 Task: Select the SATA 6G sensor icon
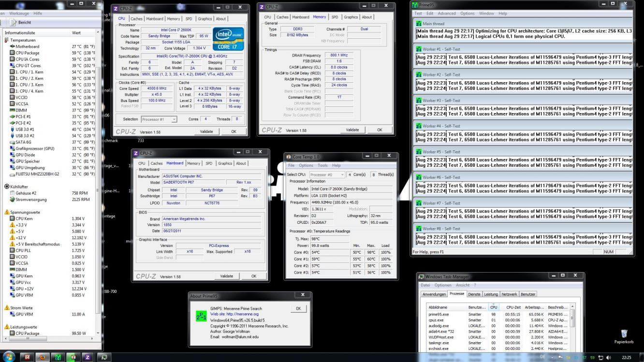click(x=13, y=142)
